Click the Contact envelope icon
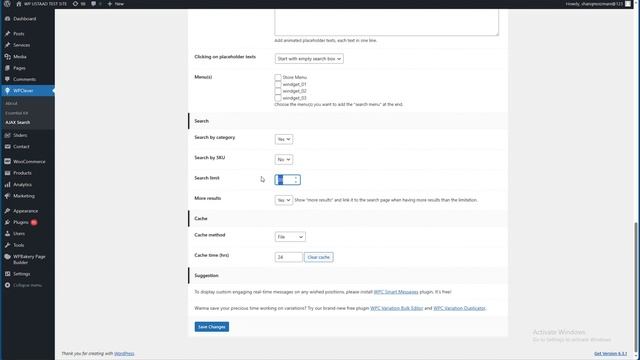Image resolution: width=640 pixels, height=360 pixels. pyautogui.click(x=7, y=147)
